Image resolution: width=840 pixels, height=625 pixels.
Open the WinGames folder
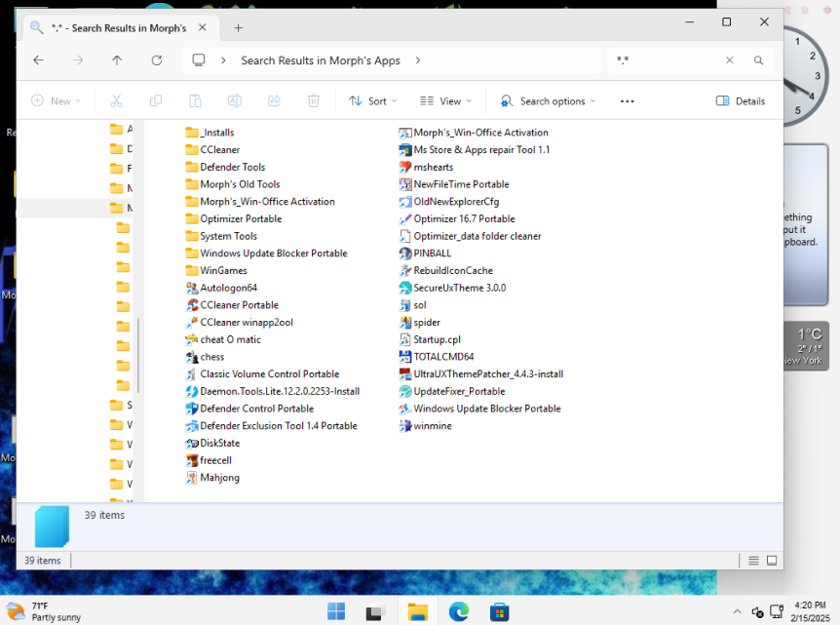click(216, 271)
